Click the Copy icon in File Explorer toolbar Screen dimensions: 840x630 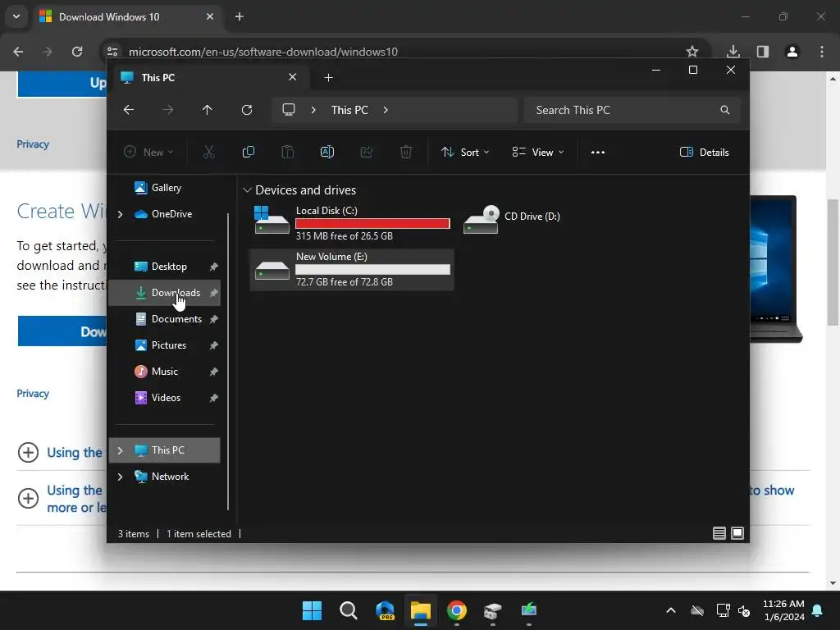[x=248, y=152]
